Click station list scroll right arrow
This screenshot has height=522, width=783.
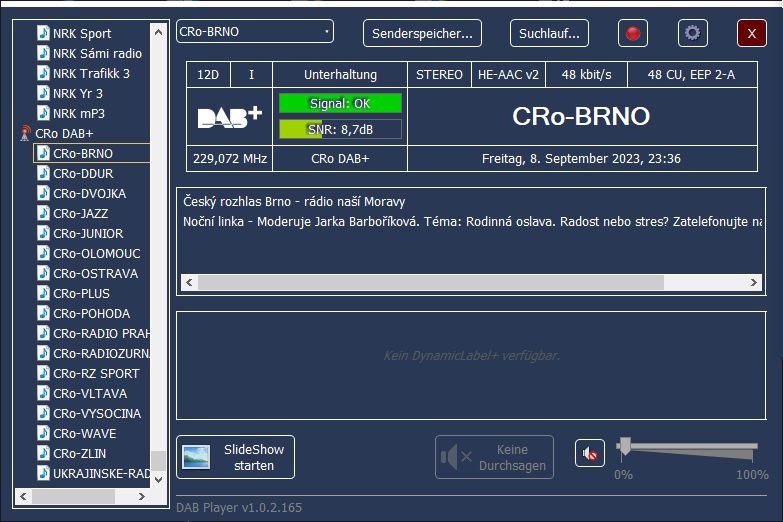tap(142, 496)
